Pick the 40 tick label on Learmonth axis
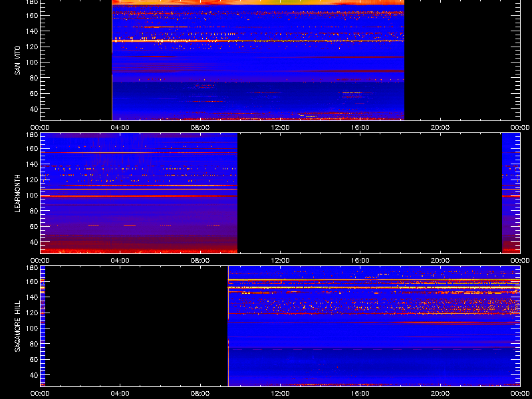 [x=35, y=242]
